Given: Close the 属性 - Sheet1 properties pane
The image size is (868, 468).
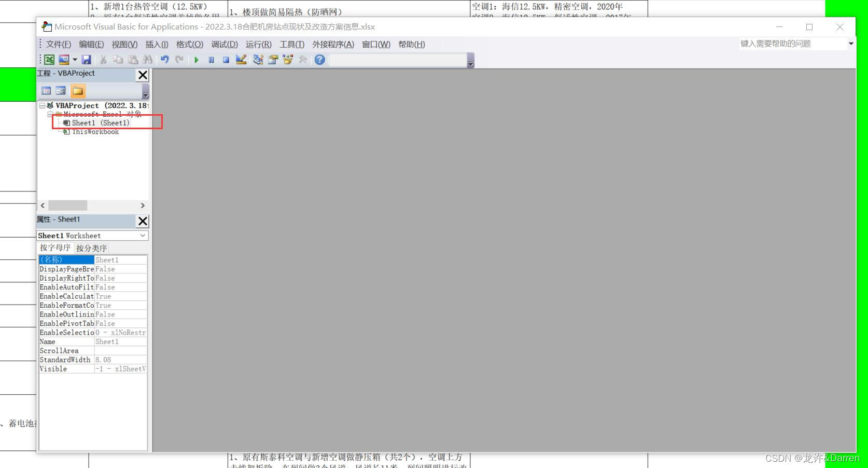Looking at the screenshot, I should pos(143,222).
